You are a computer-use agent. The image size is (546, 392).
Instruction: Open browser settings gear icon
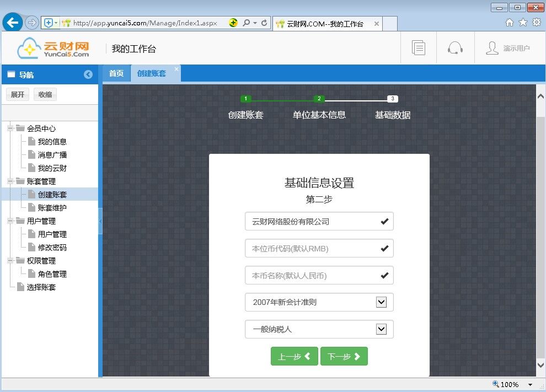536,23
